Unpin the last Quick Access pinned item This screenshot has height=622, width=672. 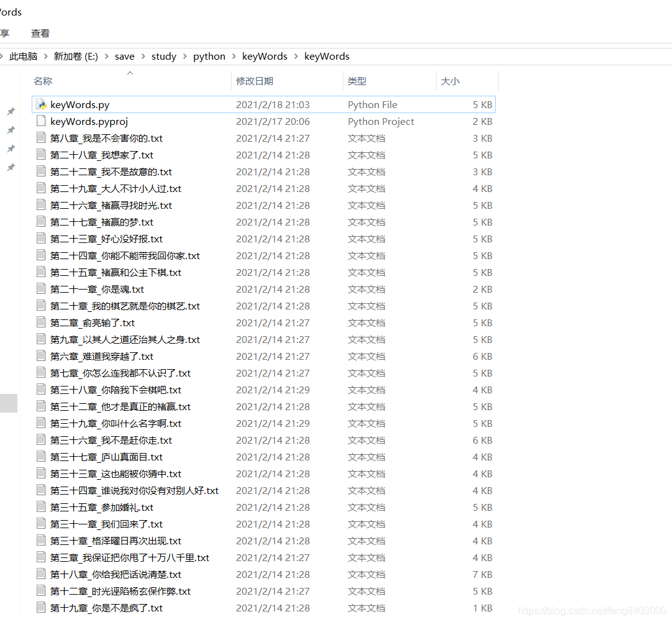click(x=11, y=167)
